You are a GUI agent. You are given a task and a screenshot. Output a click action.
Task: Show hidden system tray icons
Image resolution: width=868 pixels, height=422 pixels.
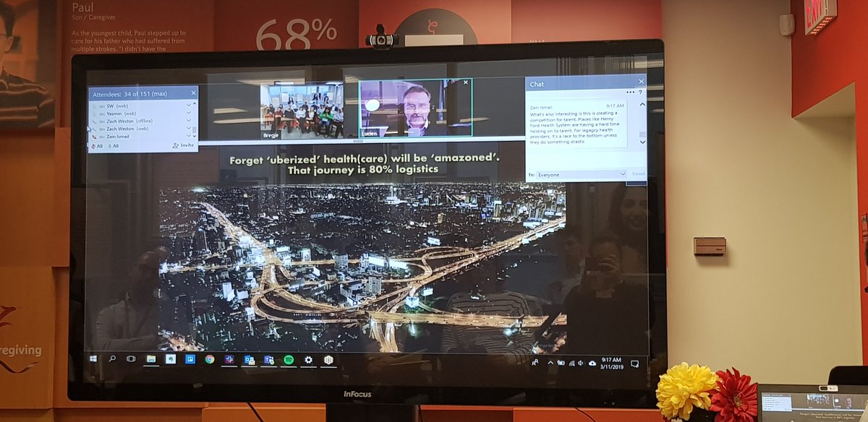pyautogui.click(x=549, y=363)
